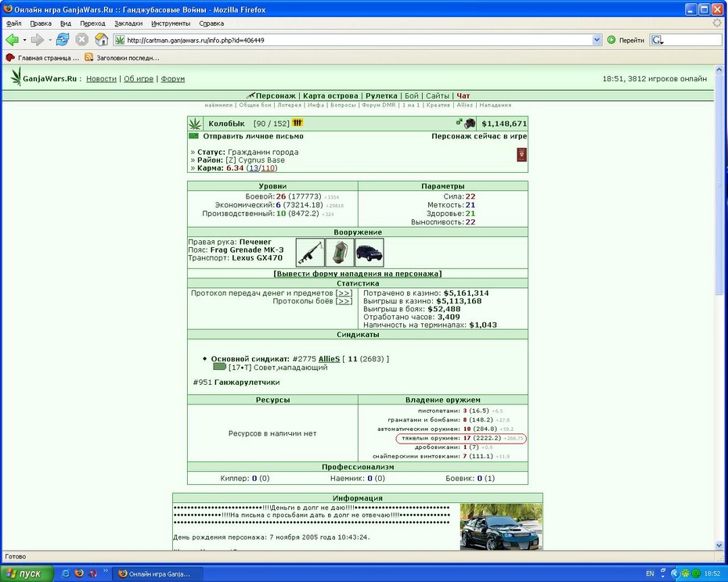This screenshot has width=728, height=582.
Task: Click the Home page icon
Action: [101, 40]
